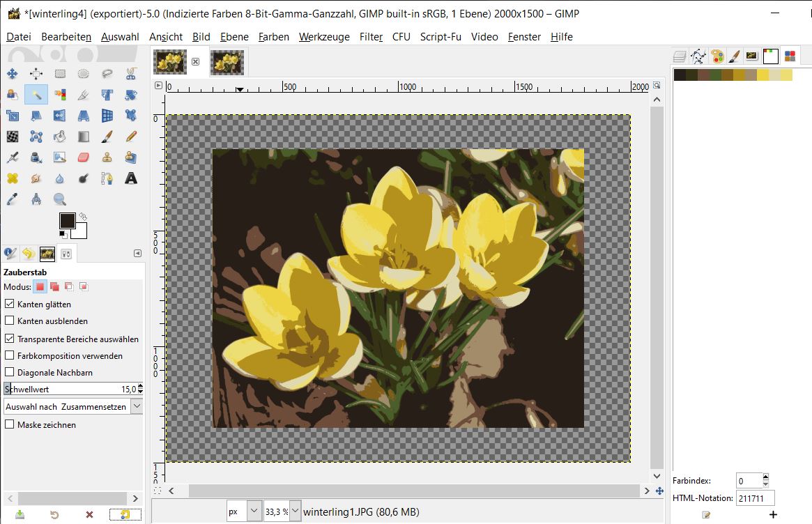Open the tool options tab configuration menu
Screen dimensions: 812x524
click(137, 253)
